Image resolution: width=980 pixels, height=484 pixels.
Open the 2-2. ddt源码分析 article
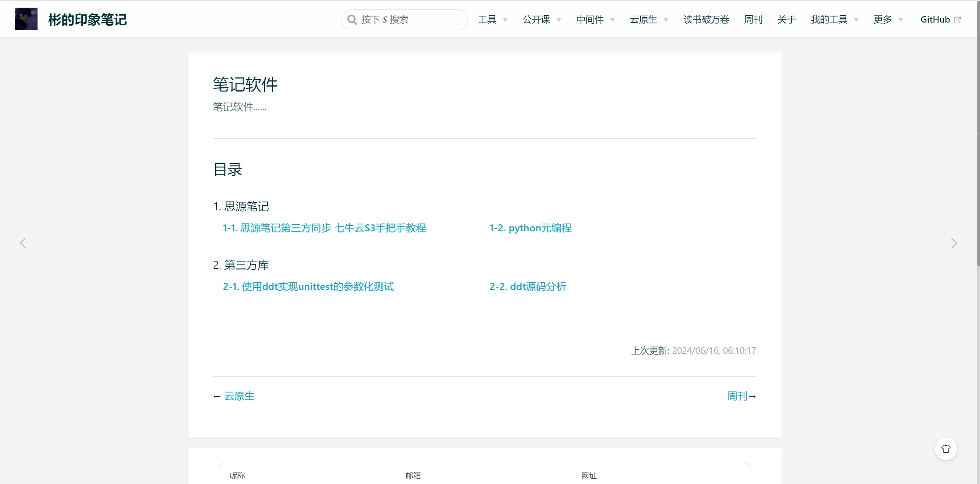(x=528, y=286)
